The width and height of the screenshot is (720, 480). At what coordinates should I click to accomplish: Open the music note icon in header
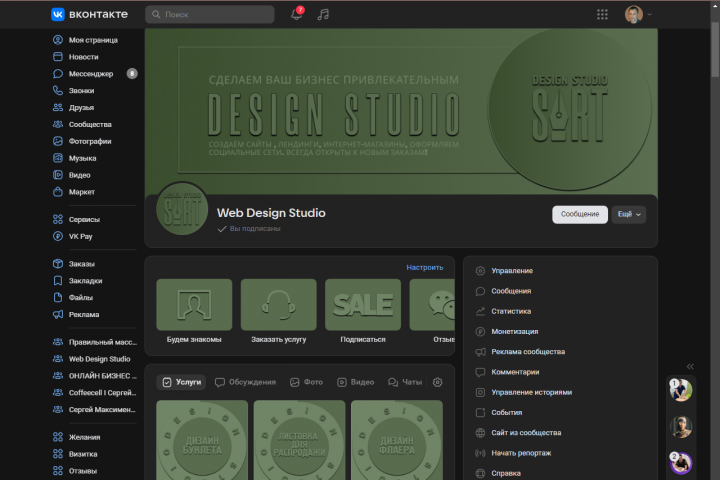(x=323, y=14)
